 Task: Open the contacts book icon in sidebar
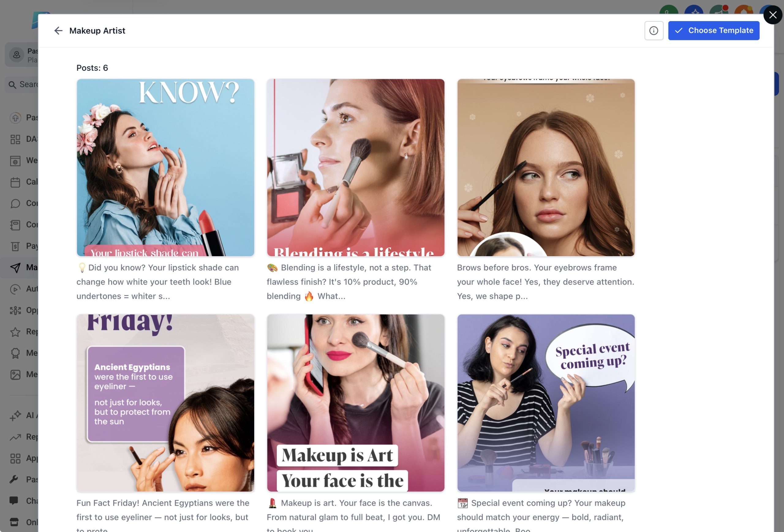[15, 225]
